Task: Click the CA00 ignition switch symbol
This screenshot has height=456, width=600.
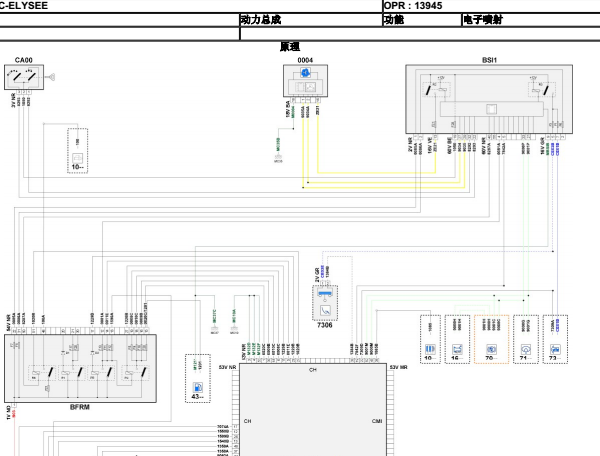Action: 24,77
